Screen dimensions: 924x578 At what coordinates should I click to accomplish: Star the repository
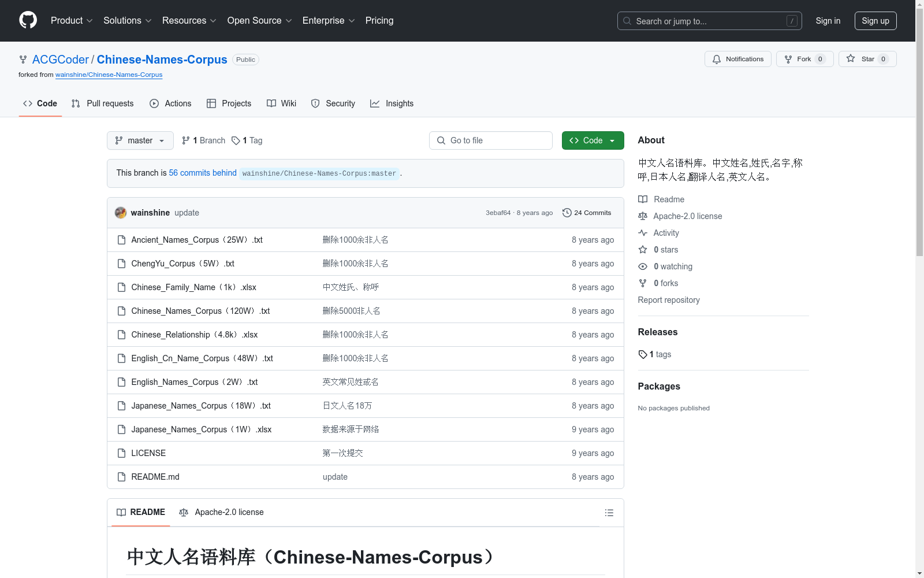[x=867, y=59]
